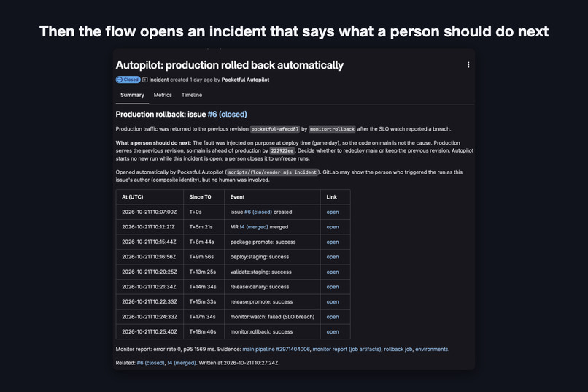Click the 'T+17m 34s' cell
The height and width of the screenshot is (392, 588).
click(203, 317)
